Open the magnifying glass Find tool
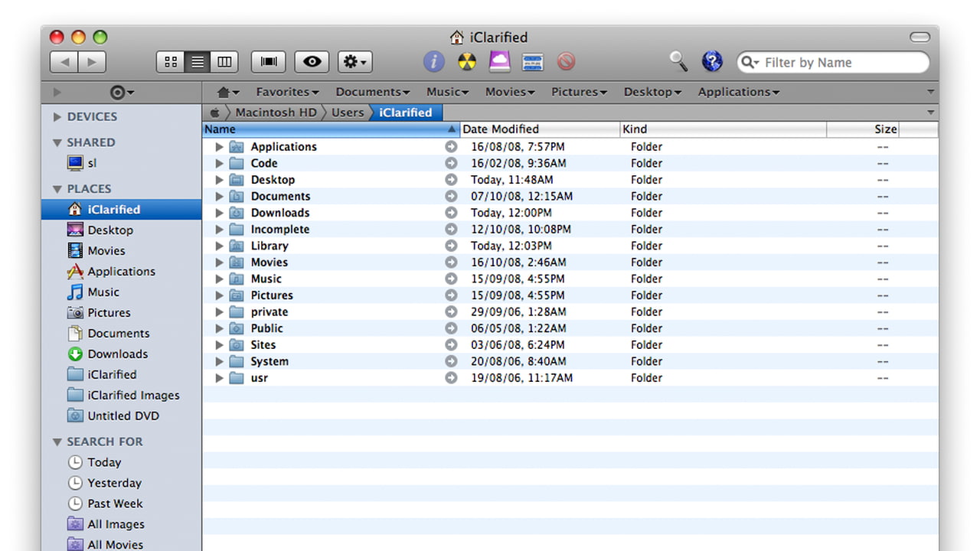 click(x=678, y=61)
